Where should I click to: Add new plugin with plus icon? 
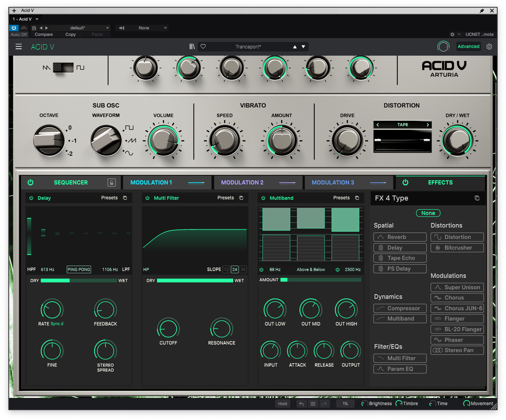click(x=14, y=11)
